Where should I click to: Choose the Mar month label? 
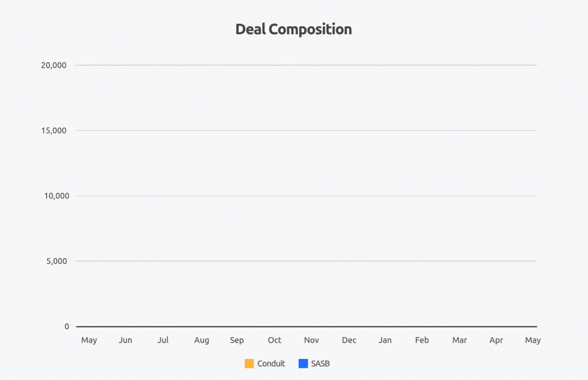(460, 340)
